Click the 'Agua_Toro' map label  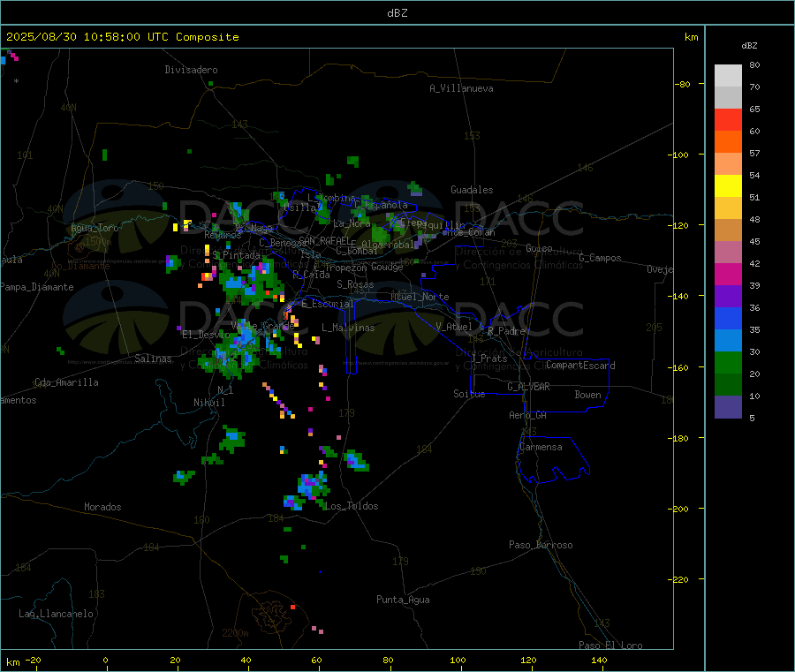tap(95, 228)
